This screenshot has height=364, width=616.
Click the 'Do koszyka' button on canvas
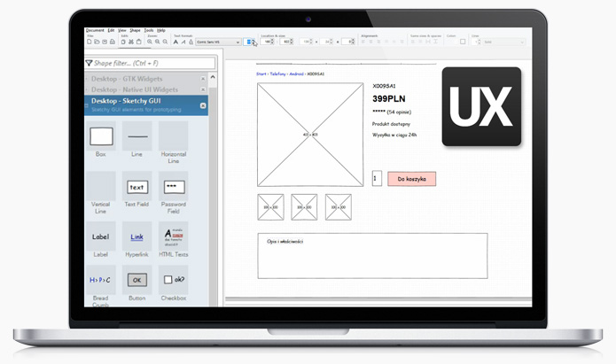click(411, 179)
